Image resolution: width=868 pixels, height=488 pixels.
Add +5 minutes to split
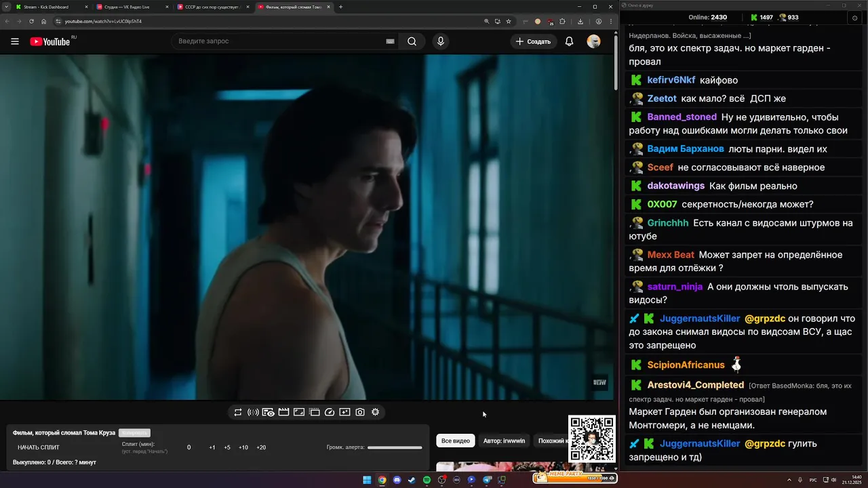pos(227,447)
